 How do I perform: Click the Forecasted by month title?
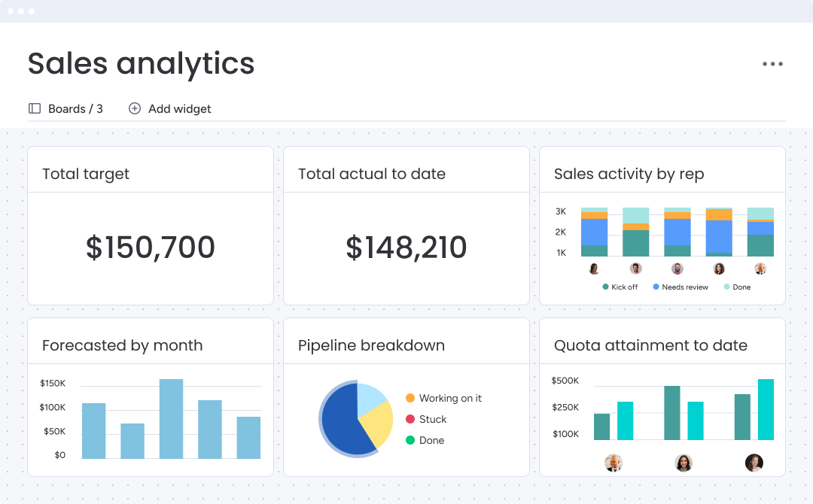(x=123, y=345)
